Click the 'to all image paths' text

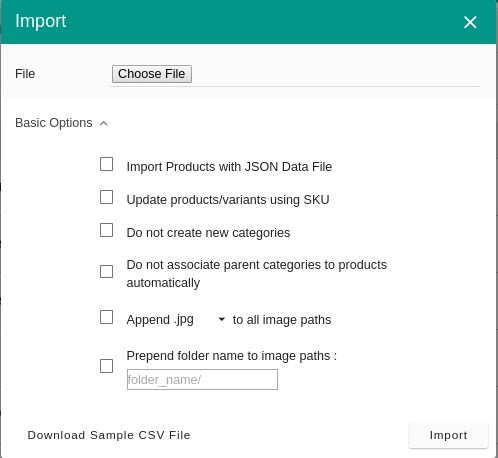[282, 320]
